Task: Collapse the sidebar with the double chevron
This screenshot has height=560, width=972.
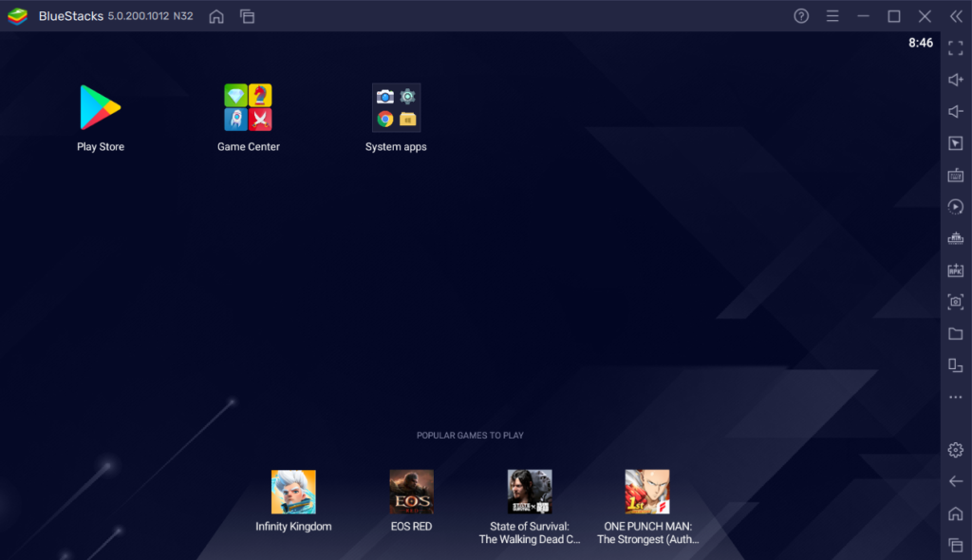Action: (957, 15)
